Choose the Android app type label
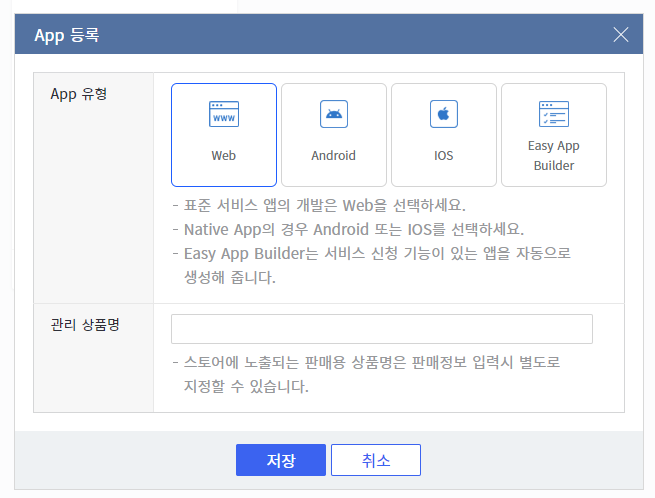Viewport: 655px width, 498px height. pos(333,156)
